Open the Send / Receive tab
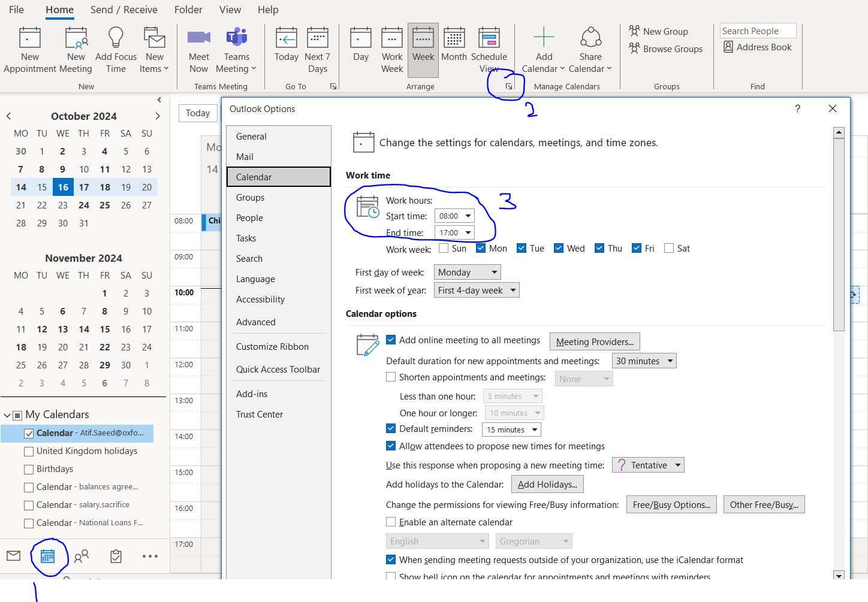The image size is (868, 602). pos(123,10)
